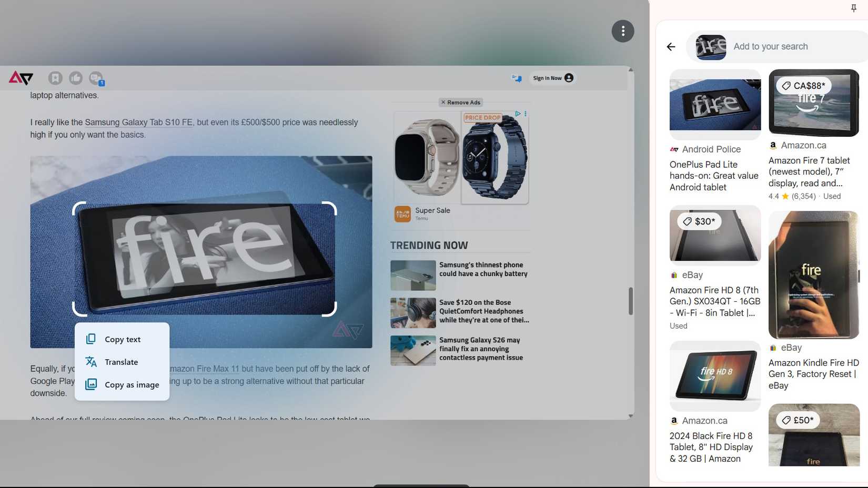Click the eBay bag icon on the $30 result

(x=674, y=275)
